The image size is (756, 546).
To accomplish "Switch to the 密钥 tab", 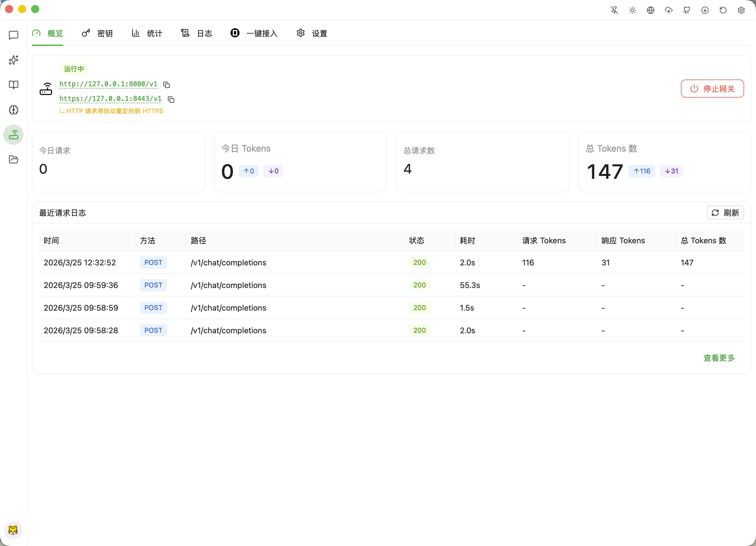I will (97, 33).
